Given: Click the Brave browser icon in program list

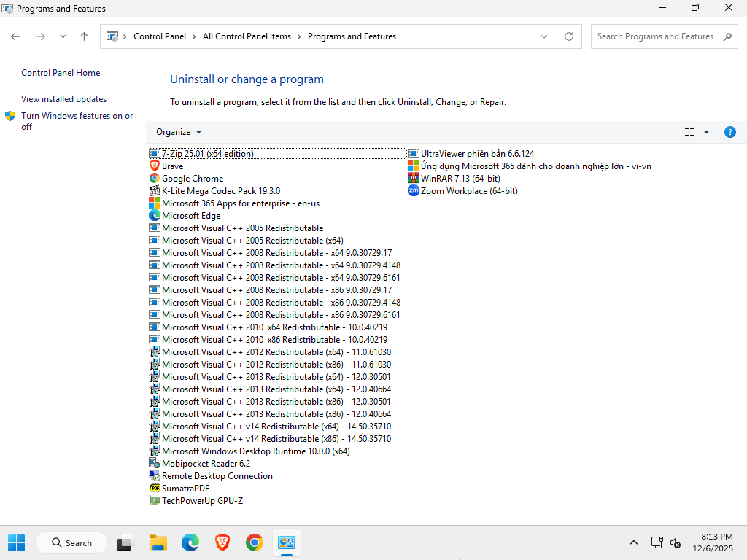Looking at the screenshot, I should (x=155, y=166).
